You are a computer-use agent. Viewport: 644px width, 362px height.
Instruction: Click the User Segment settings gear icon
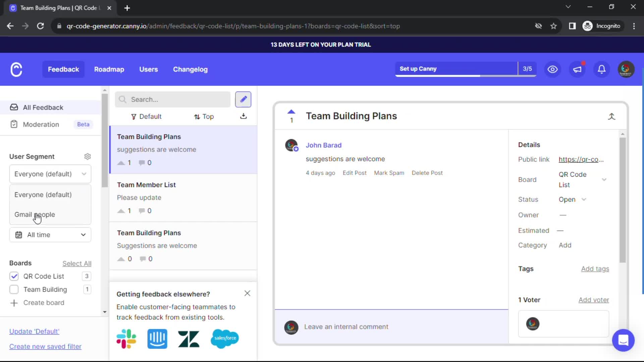pyautogui.click(x=88, y=157)
